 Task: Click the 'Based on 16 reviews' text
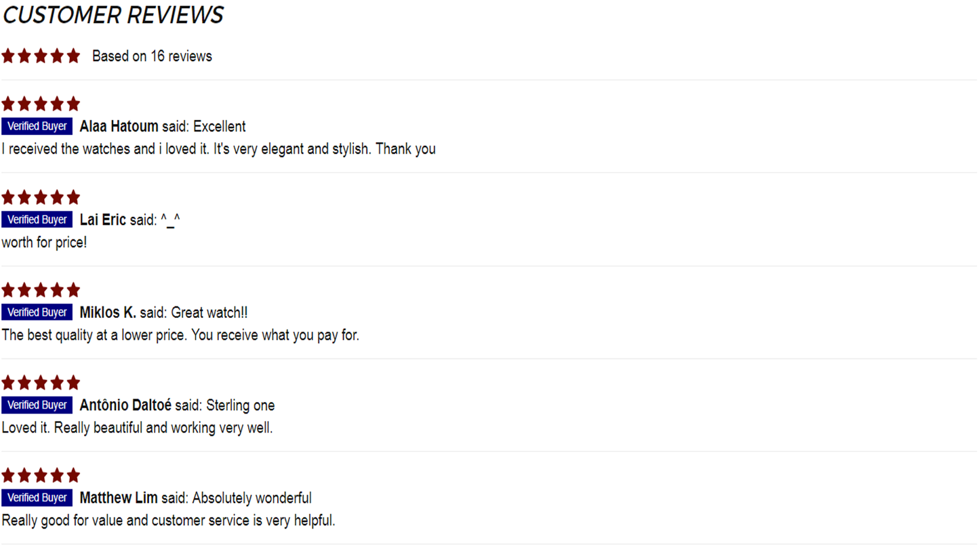click(152, 56)
